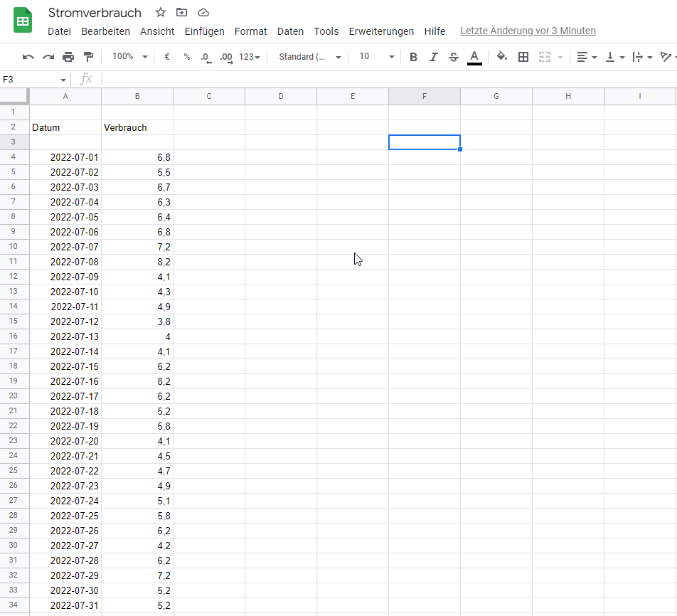The image size is (677, 616).
Task: Move document using folder icon
Action: (182, 12)
